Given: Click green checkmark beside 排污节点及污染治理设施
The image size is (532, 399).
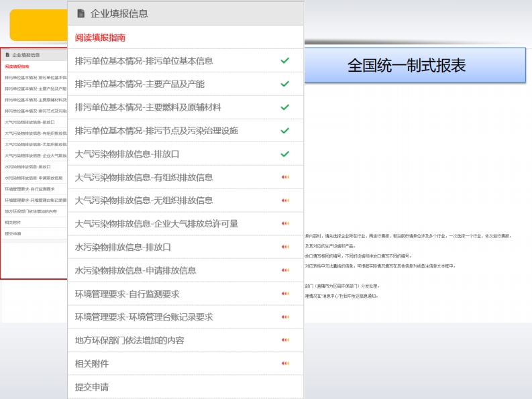Looking at the screenshot, I should coord(284,131).
